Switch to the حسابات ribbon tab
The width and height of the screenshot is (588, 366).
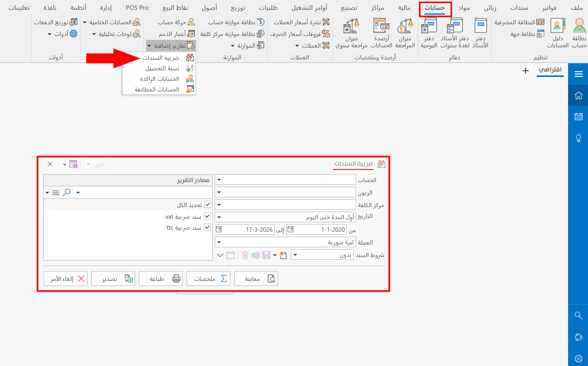coord(435,8)
